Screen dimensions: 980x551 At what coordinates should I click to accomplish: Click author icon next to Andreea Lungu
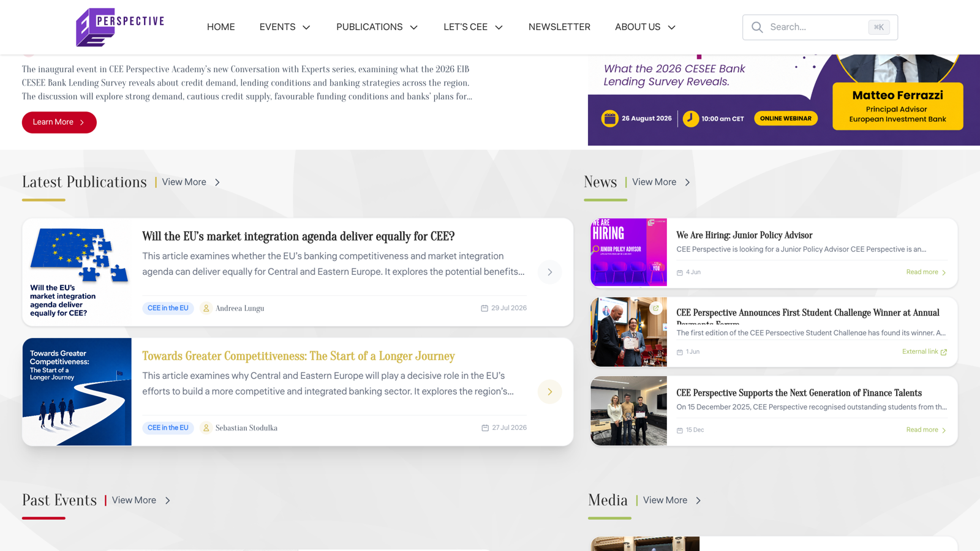[206, 308]
